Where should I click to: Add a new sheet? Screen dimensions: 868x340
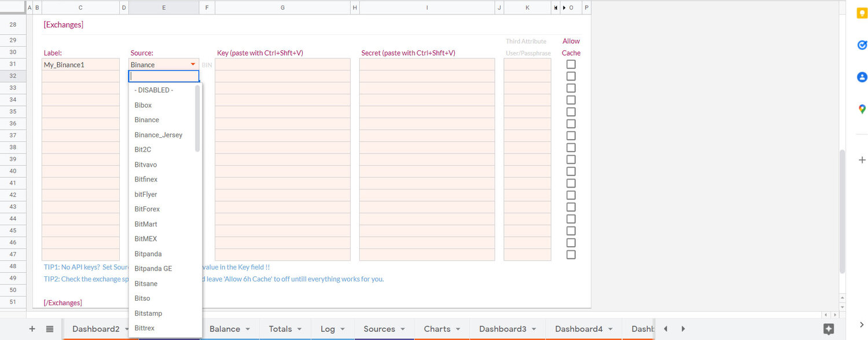click(32, 329)
